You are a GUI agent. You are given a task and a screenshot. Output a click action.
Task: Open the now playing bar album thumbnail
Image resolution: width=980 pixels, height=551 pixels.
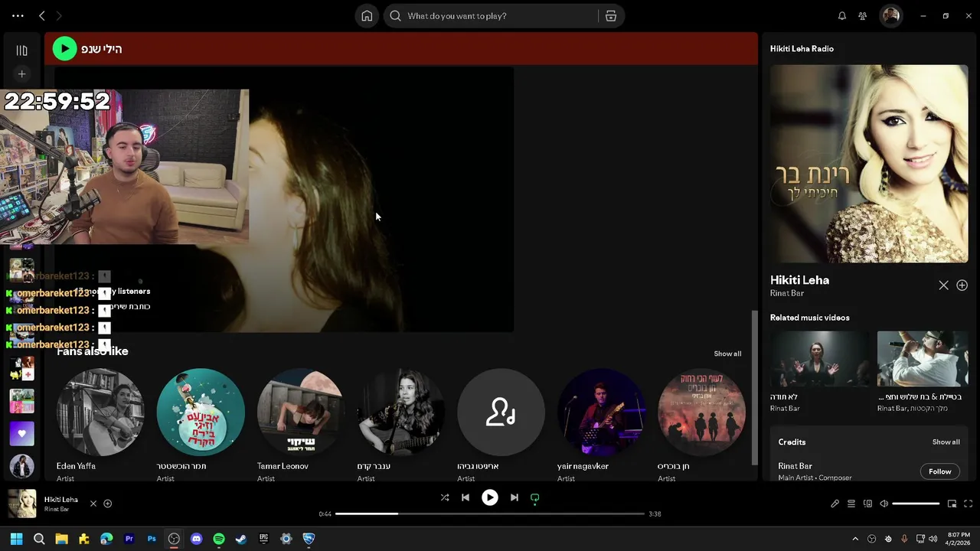click(x=22, y=504)
